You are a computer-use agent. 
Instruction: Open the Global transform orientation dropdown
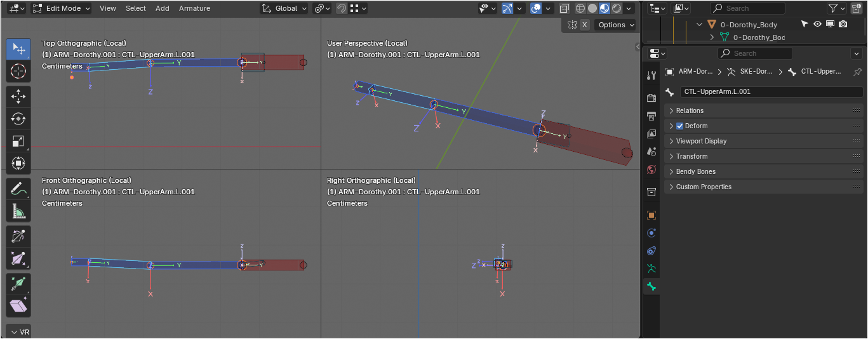click(284, 8)
